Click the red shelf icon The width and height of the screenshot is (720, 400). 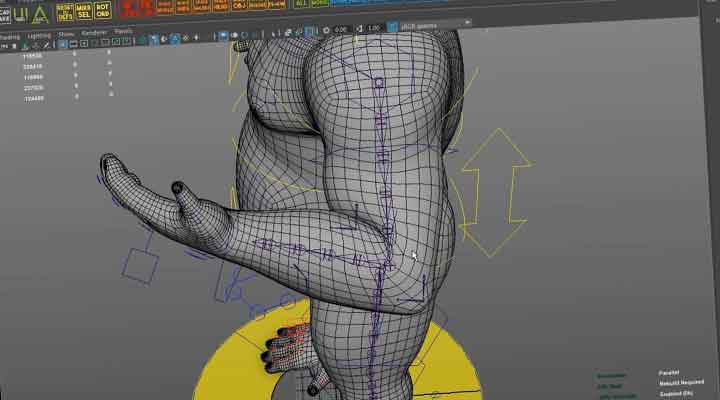[136, 8]
